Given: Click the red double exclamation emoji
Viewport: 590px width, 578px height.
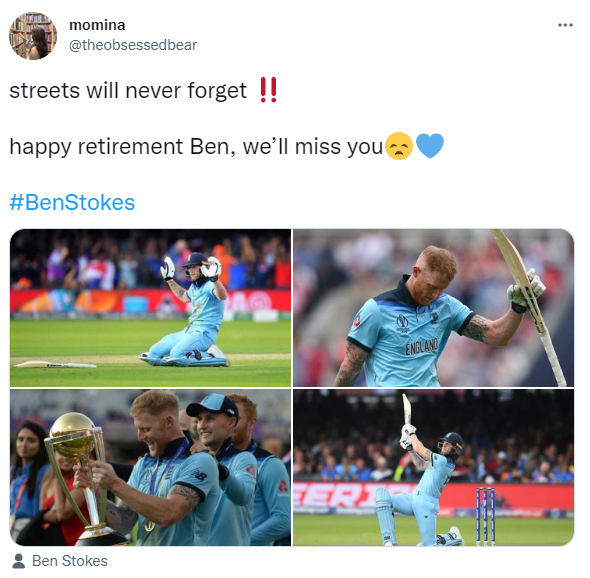Looking at the screenshot, I should [x=268, y=90].
